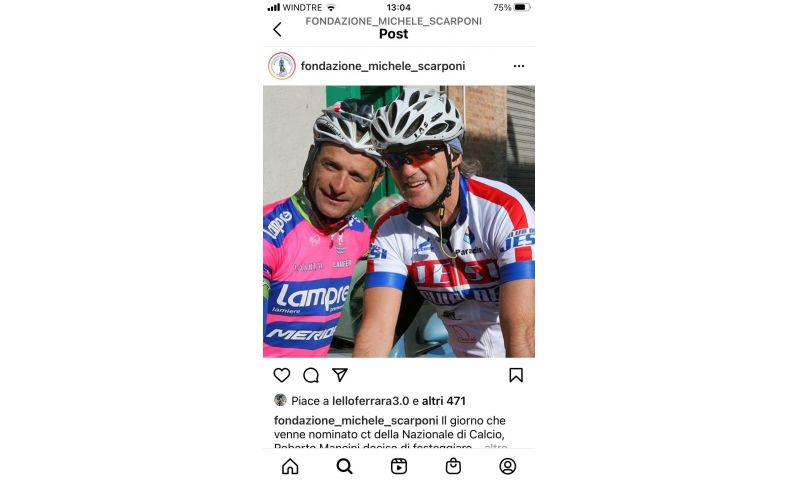Screen dimensions: 800x484
Task: Tap the battery status indicator
Action: (522, 8)
